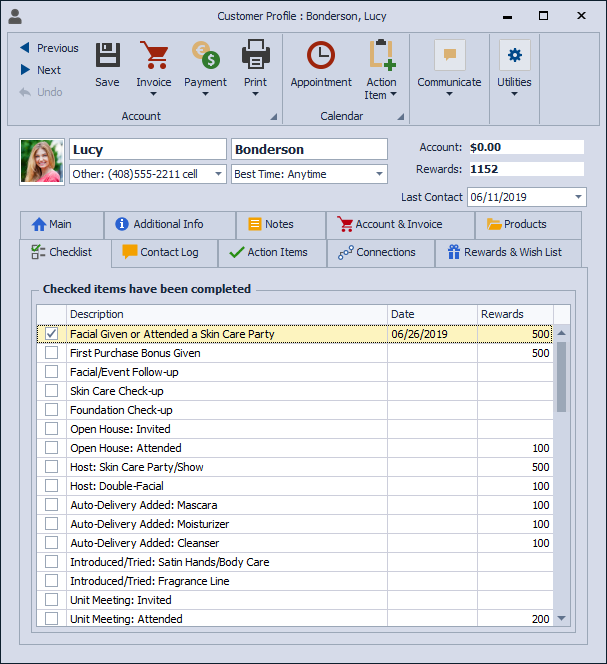Select Introduced/Tried: Fragrance Line row text
Viewport: 607px width, 664px height.
pos(150,581)
